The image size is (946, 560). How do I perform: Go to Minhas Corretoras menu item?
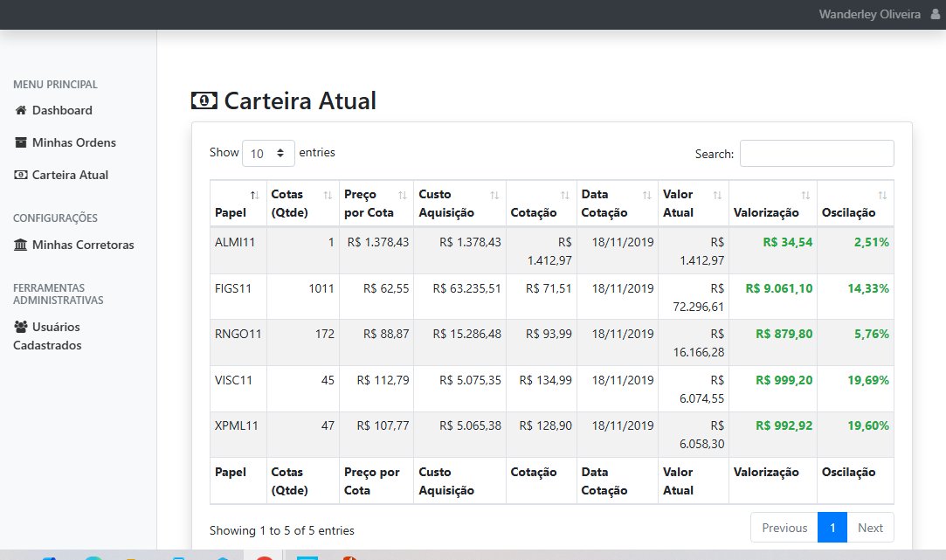[83, 245]
